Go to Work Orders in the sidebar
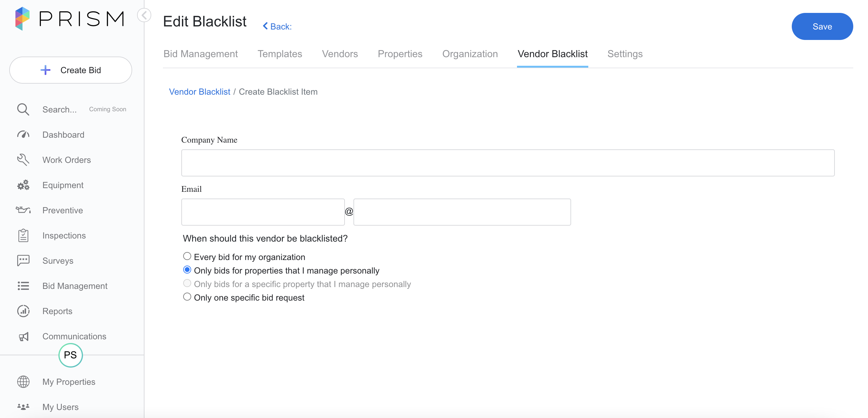868x418 pixels. tap(67, 160)
